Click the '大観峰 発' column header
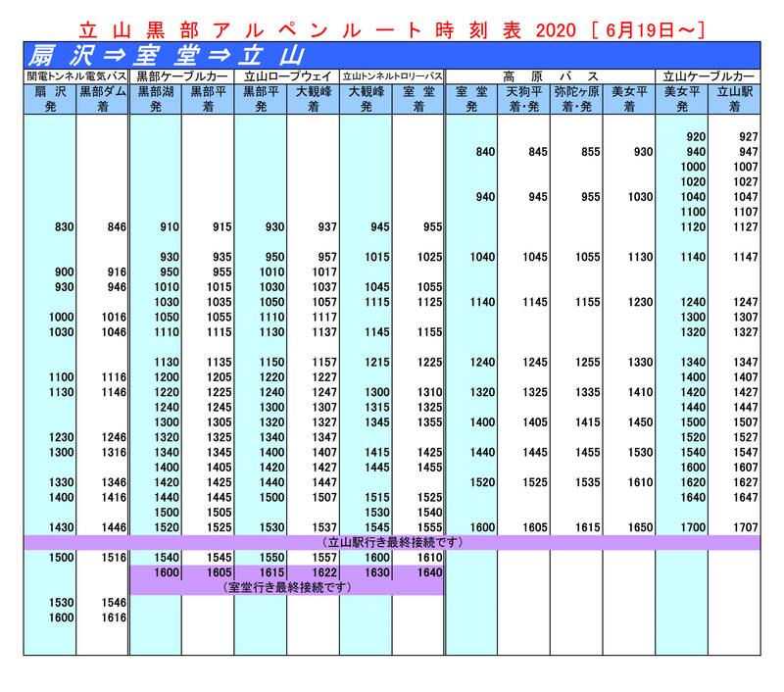Image resolution: width=784 pixels, height=692 pixels. (x=366, y=99)
